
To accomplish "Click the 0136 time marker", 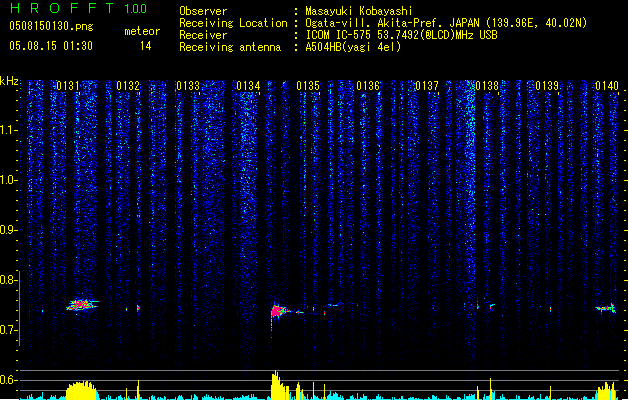I will point(368,85).
